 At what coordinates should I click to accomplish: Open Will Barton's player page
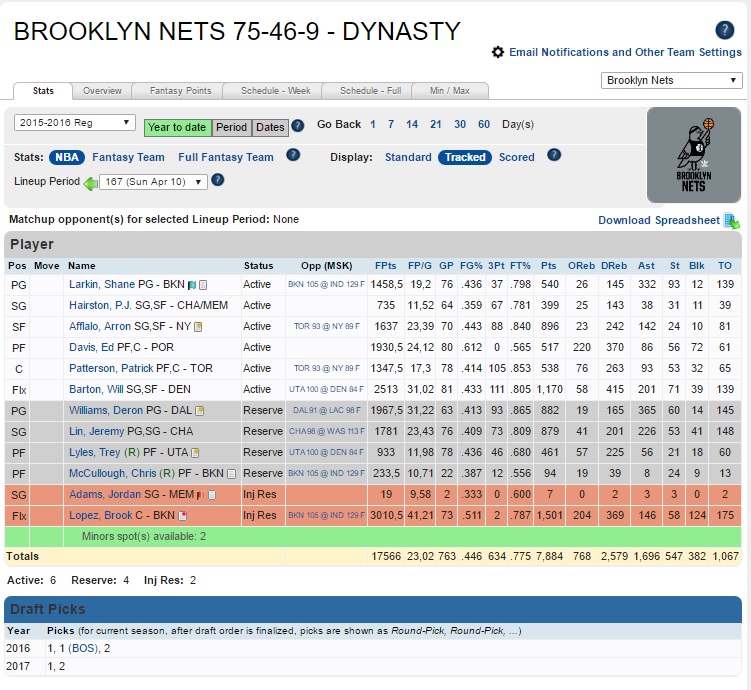pyautogui.click(x=96, y=390)
